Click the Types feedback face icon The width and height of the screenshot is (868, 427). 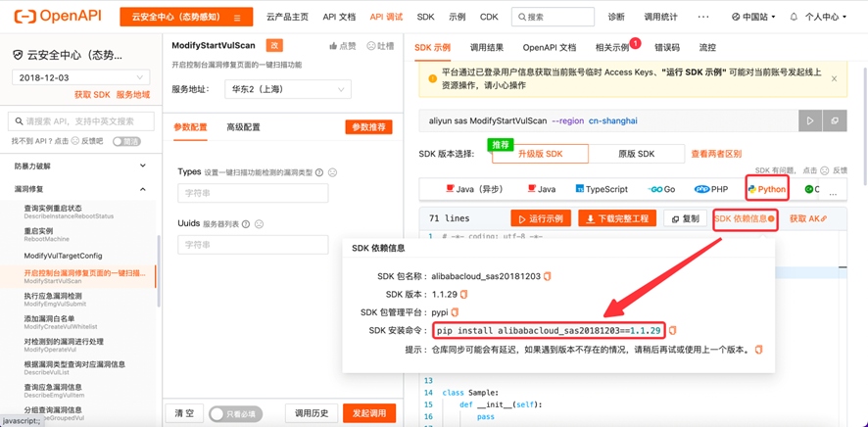click(332, 172)
